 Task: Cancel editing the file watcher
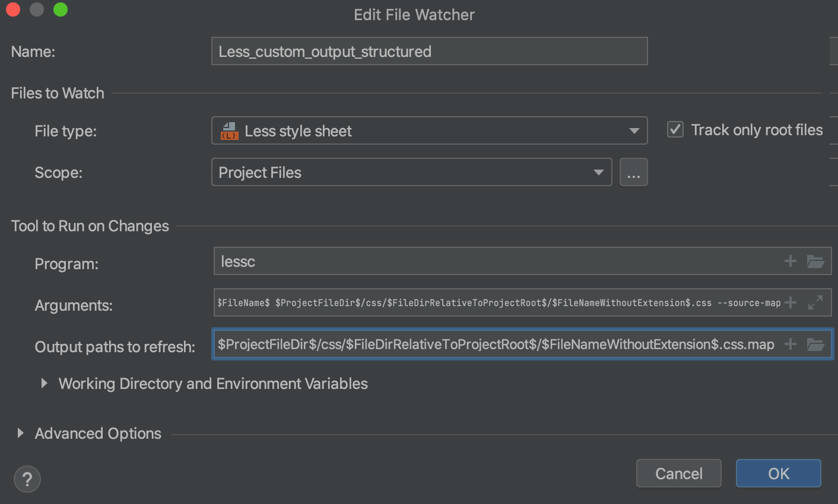[x=678, y=473]
